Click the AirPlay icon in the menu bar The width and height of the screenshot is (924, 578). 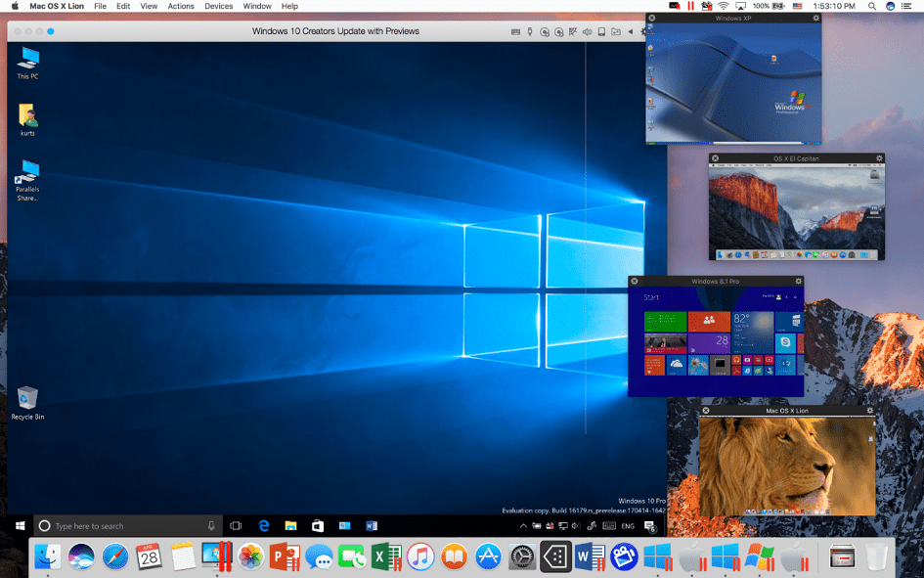(741, 6)
